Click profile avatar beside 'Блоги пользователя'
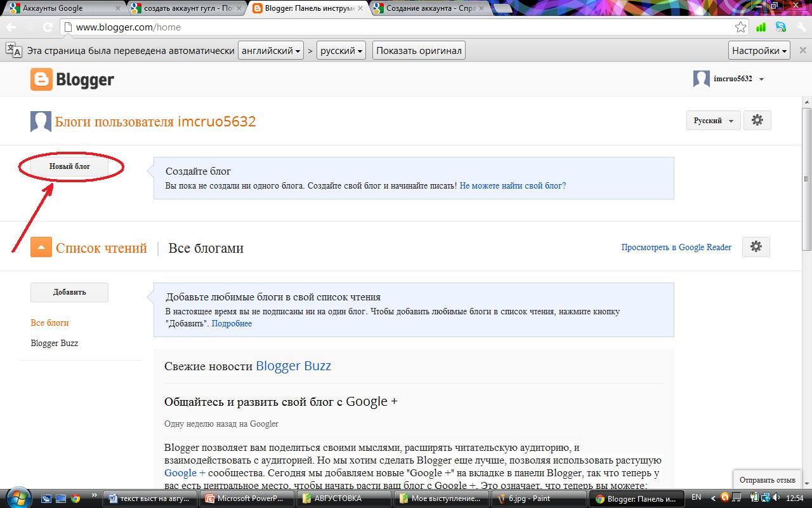Image resolution: width=812 pixels, height=508 pixels. 41,121
